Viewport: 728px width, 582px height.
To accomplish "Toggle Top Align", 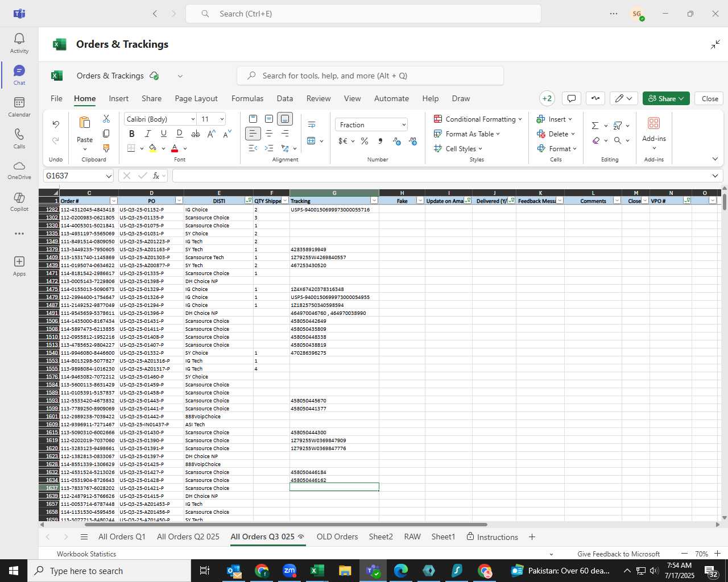I will tap(253, 119).
